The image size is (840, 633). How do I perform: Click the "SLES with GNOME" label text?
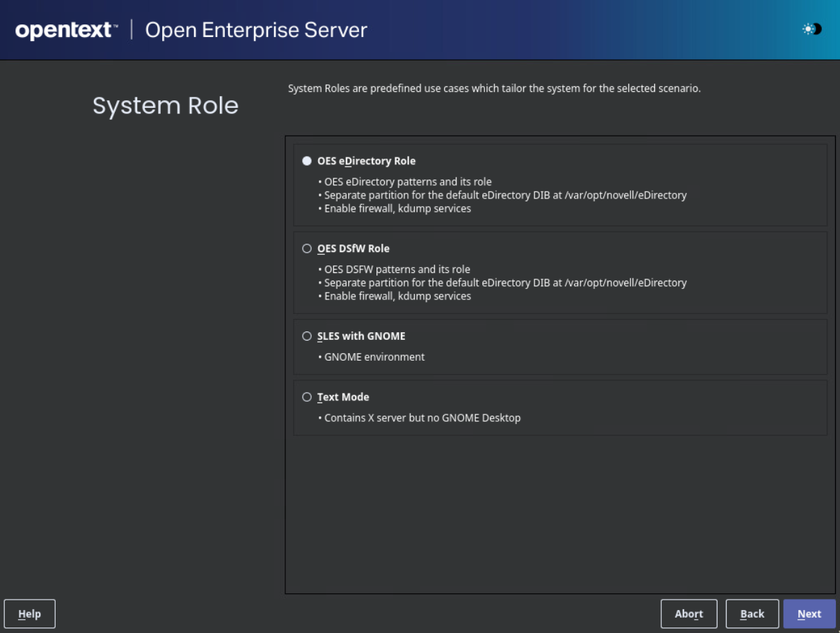click(x=361, y=336)
